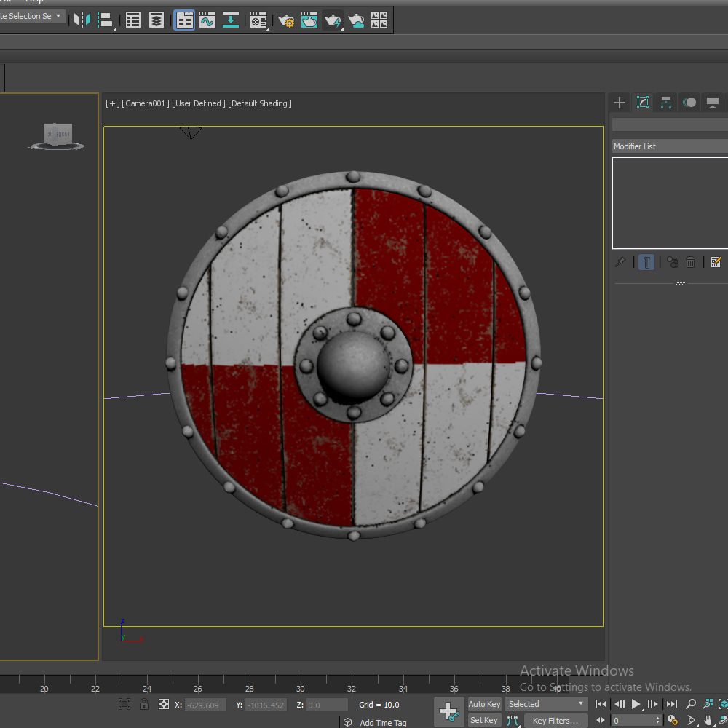
Task: Open Render Setup dialog
Action: pos(286,20)
